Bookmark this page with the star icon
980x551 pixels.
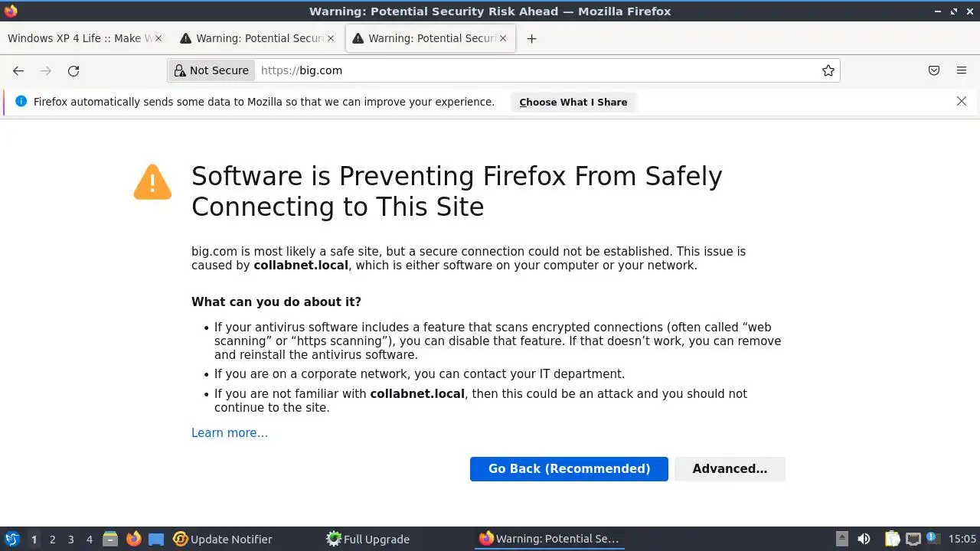pyautogui.click(x=828, y=70)
